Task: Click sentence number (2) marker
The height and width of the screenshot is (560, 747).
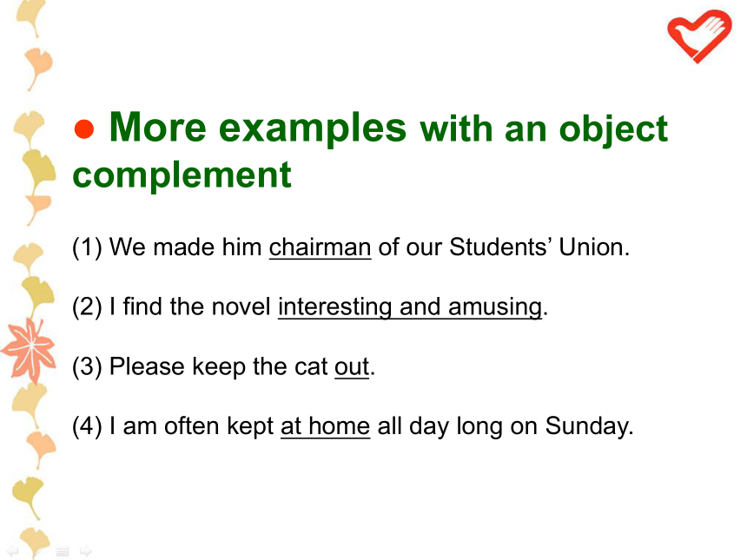Action: click(87, 307)
